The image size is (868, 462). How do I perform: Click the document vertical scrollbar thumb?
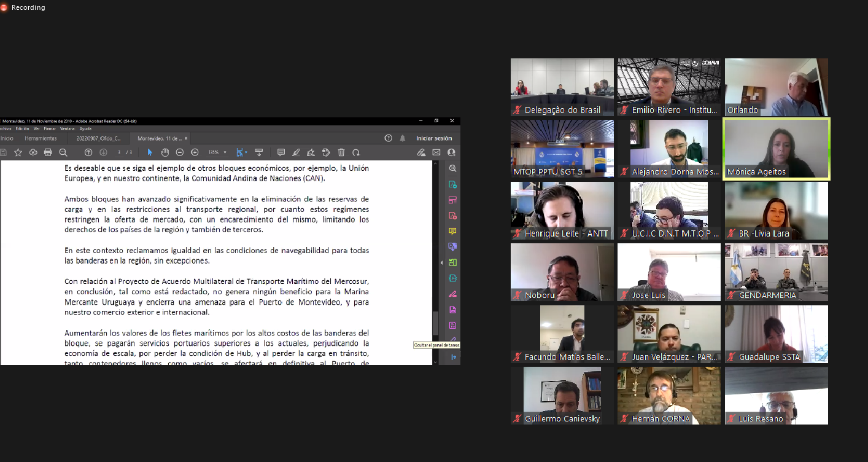click(435, 323)
